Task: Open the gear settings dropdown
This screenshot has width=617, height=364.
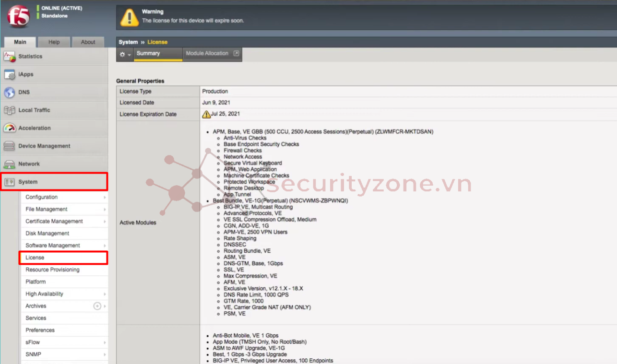Action: [x=125, y=54]
